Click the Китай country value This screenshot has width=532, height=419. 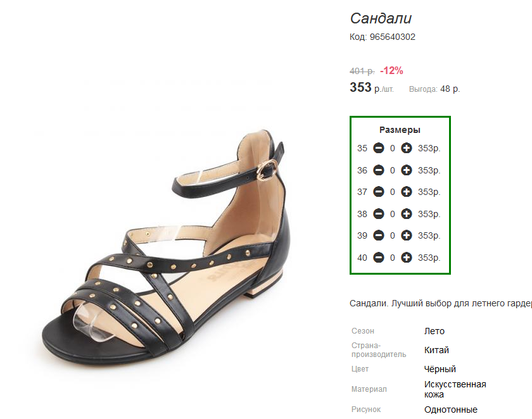(x=436, y=350)
